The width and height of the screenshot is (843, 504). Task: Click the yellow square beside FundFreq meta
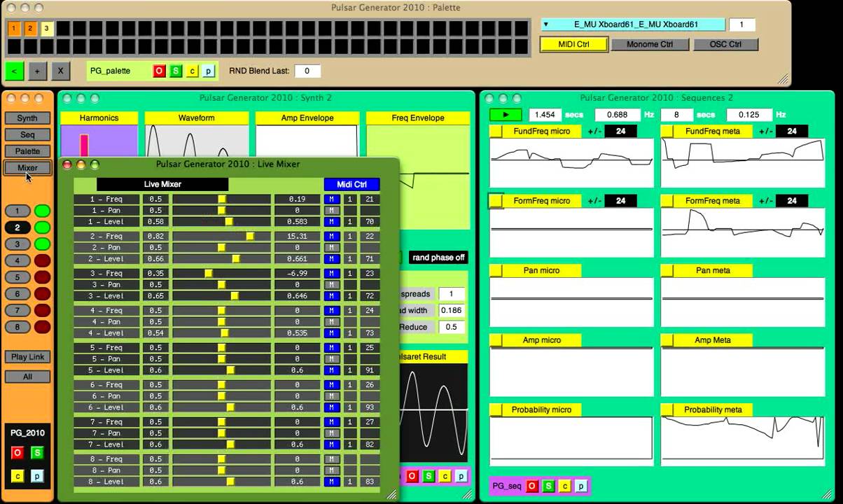point(667,131)
